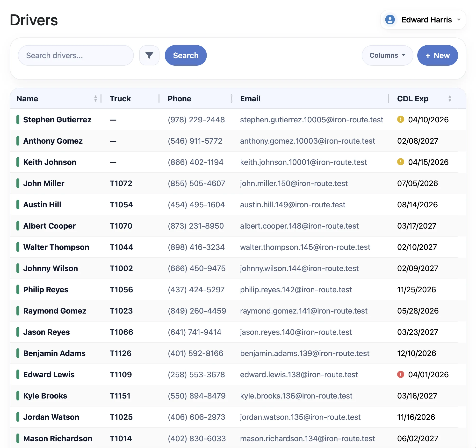Toggle green status indicator for Stephen Gutierrez
The width and height of the screenshot is (476, 448).
click(x=18, y=119)
